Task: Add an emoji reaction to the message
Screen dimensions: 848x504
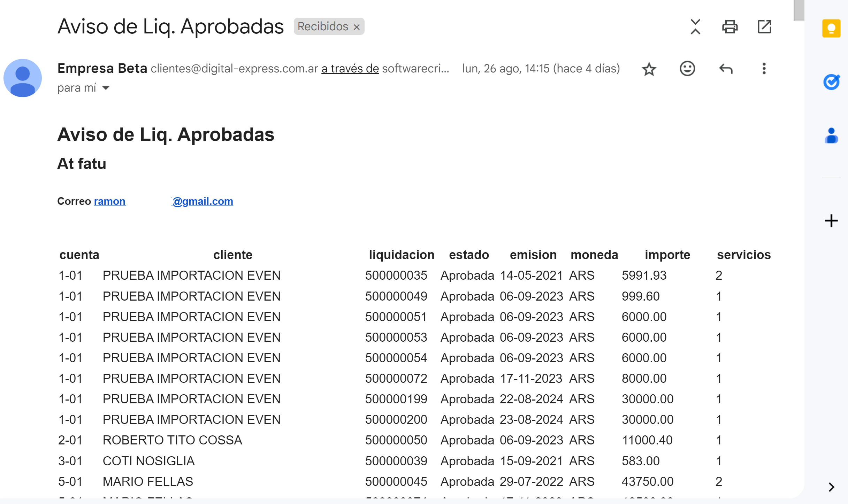Action: [x=687, y=69]
